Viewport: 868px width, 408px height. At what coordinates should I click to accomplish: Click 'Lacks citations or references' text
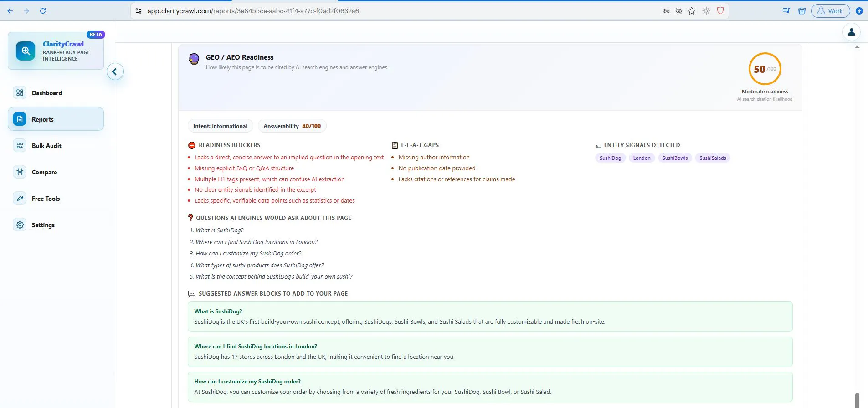pos(457,179)
